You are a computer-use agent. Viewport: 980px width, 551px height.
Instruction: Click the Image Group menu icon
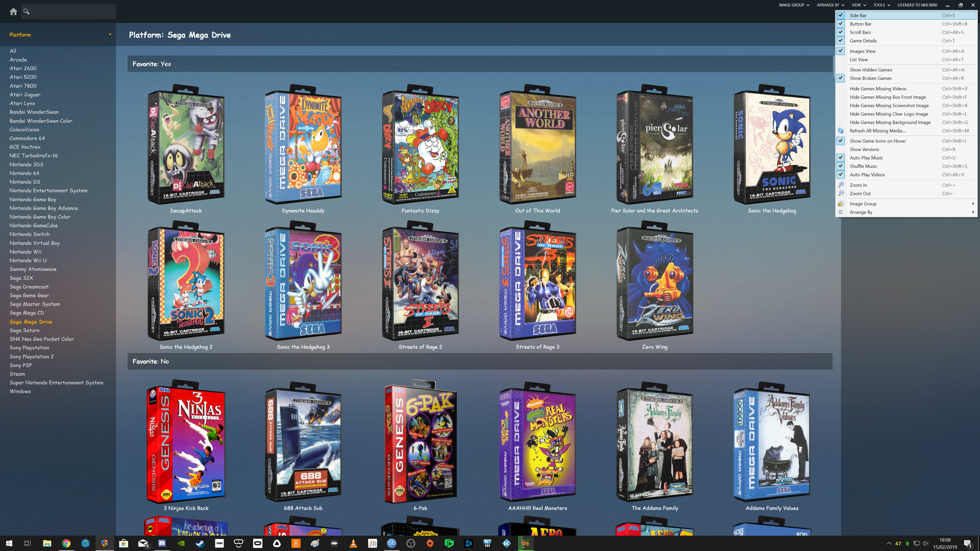point(841,204)
